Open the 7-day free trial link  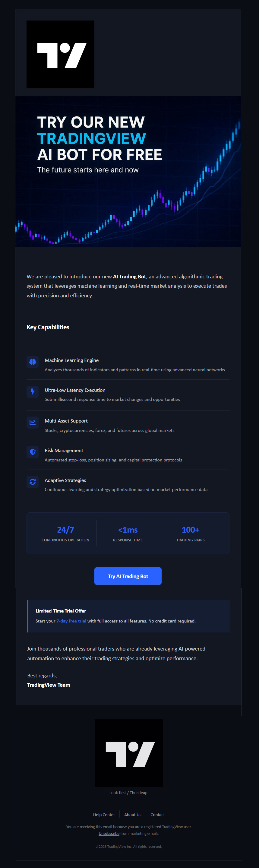tap(71, 621)
